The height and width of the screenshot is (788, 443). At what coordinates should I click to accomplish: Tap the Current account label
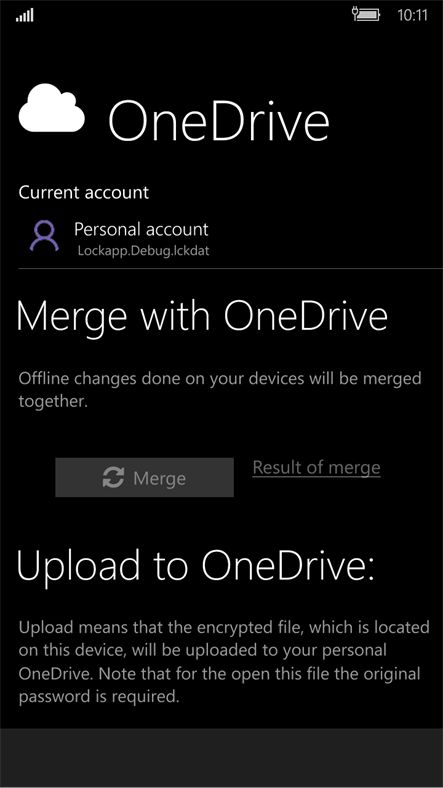coord(84,192)
